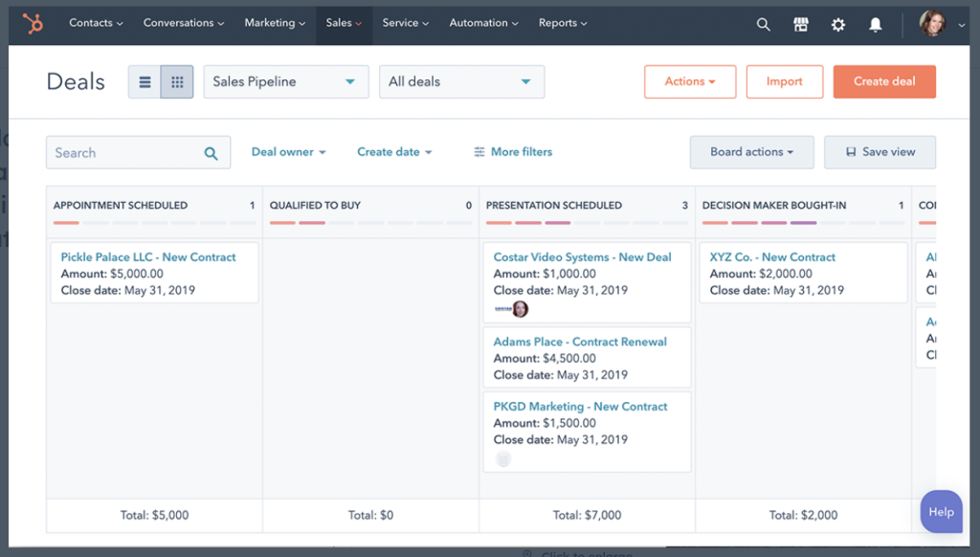Screen dimensions: 980x557
Task: Open the HubSpot Marketplace icon
Action: tap(800, 25)
